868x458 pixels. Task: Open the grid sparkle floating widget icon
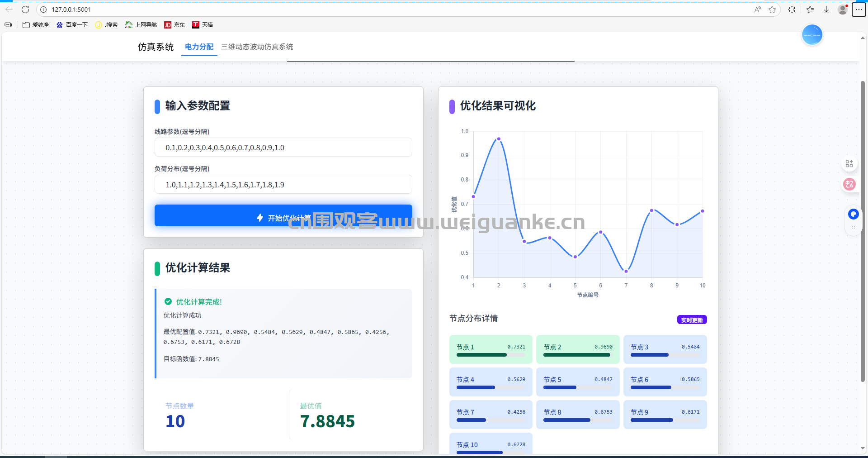click(x=849, y=164)
